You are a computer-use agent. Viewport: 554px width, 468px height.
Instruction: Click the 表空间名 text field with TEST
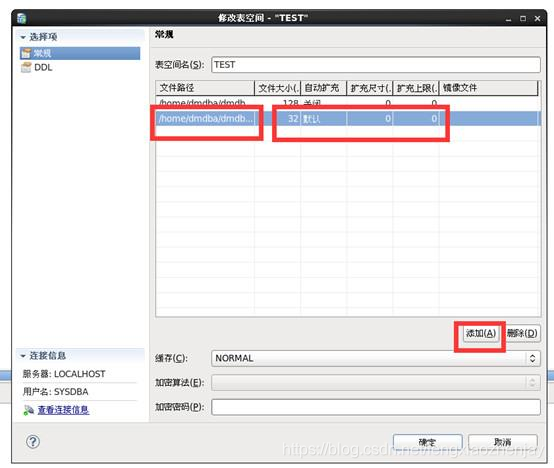(x=376, y=65)
